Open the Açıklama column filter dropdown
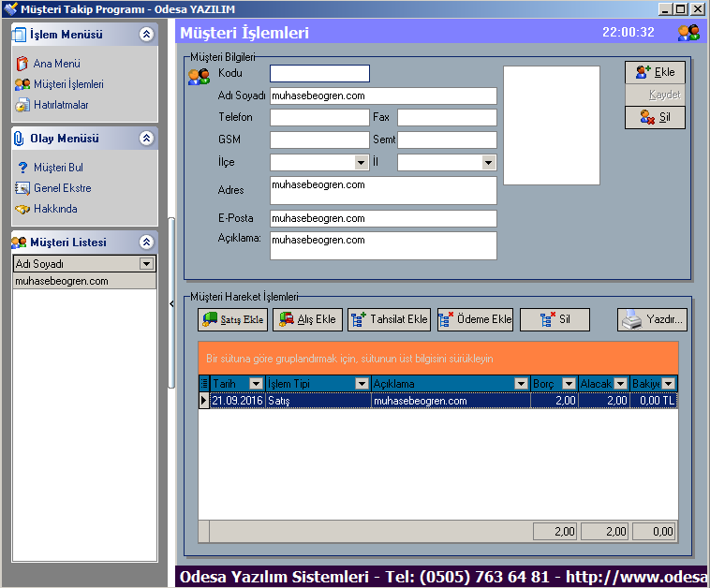Viewport: 710px width, 588px height. pos(521,384)
